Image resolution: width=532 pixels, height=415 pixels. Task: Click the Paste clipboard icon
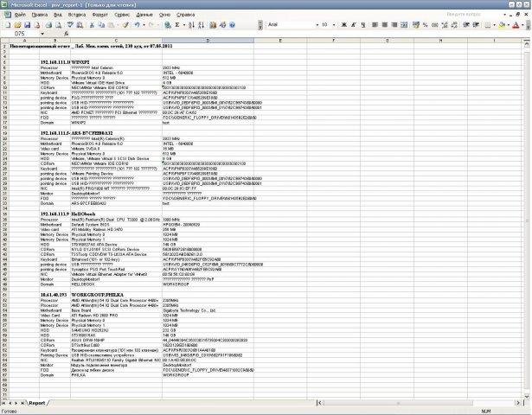pyautogui.click(x=111, y=25)
